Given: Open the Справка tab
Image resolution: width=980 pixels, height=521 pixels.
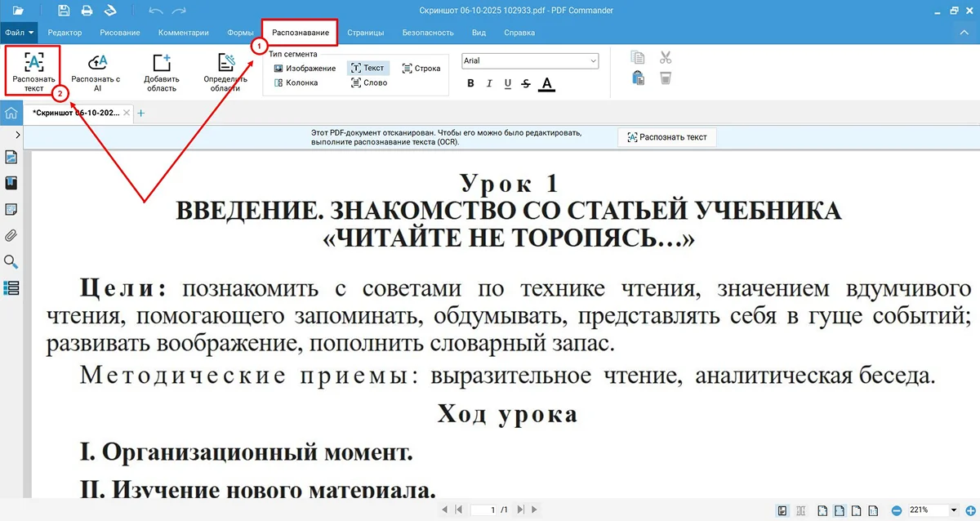Looking at the screenshot, I should (x=519, y=33).
